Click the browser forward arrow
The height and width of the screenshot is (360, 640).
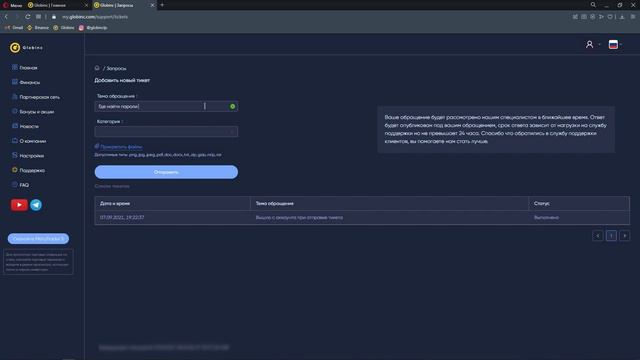[17, 17]
